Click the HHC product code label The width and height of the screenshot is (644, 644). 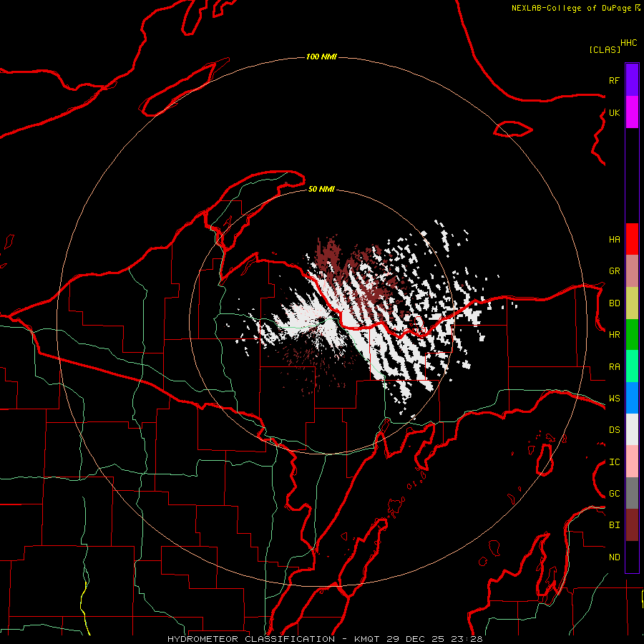[628, 43]
